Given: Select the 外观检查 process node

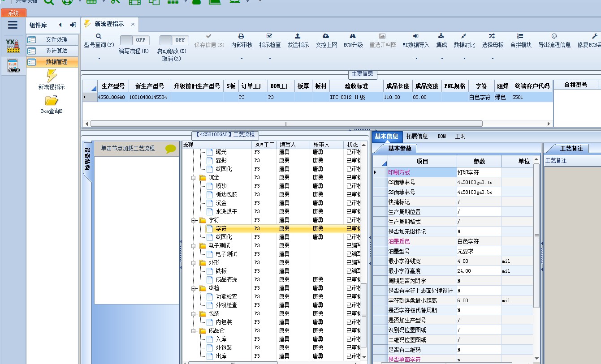Looking at the screenshot, I should (226, 305).
